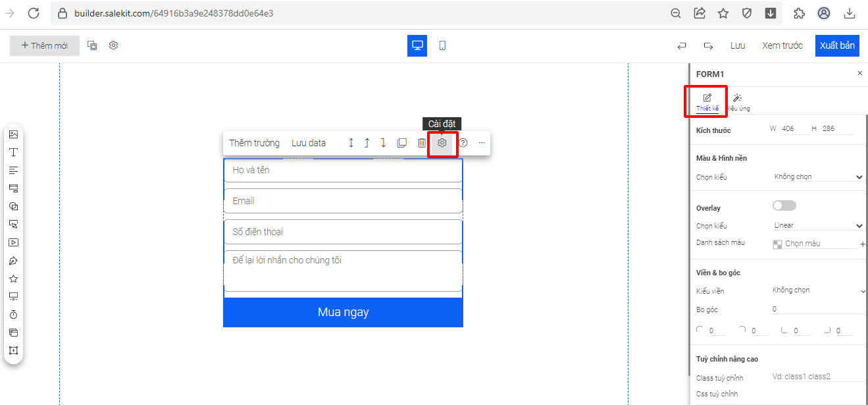The height and width of the screenshot is (405, 868).
Task: Open the Màu & Hình nền Chọn kiểu dropdown
Action: point(817,177)
